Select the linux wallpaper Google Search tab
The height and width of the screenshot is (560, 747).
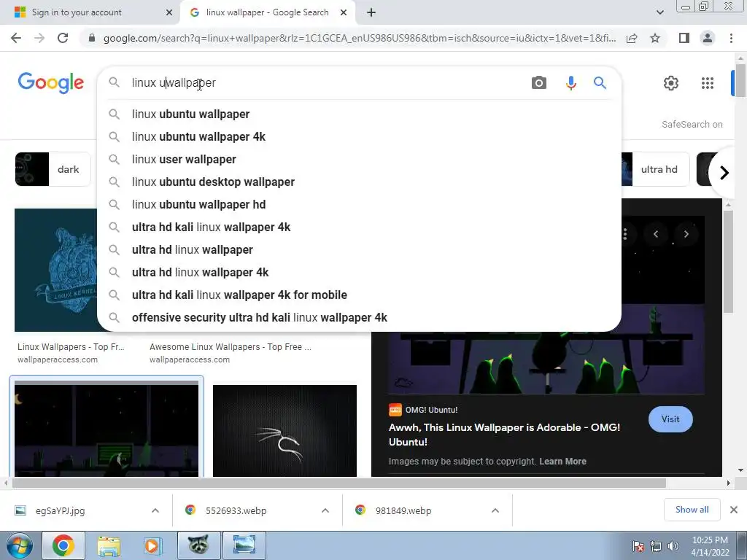click(x=267, y=12)
